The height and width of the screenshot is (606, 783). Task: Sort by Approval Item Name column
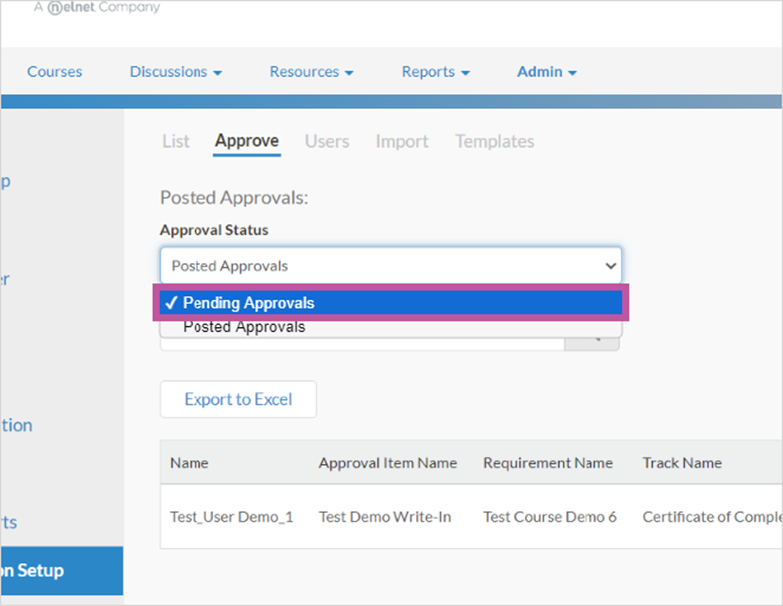coord(388,463)
